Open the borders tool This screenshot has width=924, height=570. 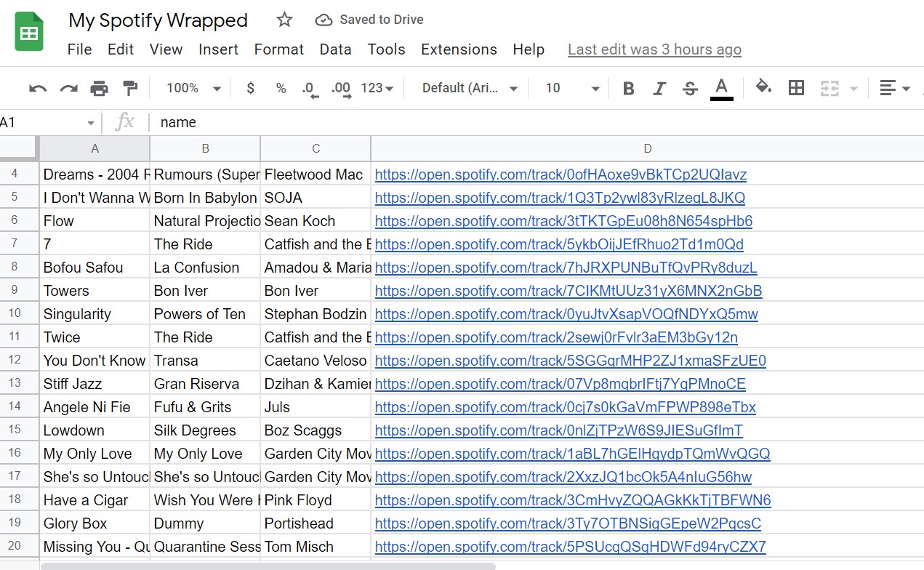(797, 88)
